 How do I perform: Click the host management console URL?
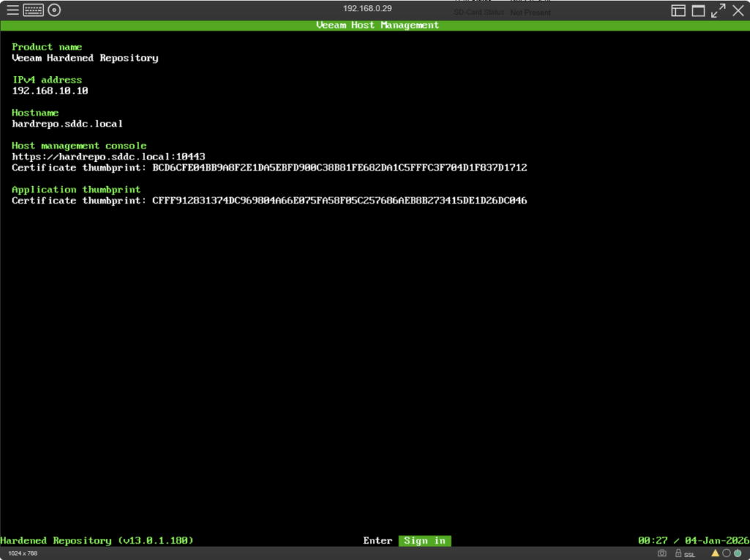pos(108,157)
